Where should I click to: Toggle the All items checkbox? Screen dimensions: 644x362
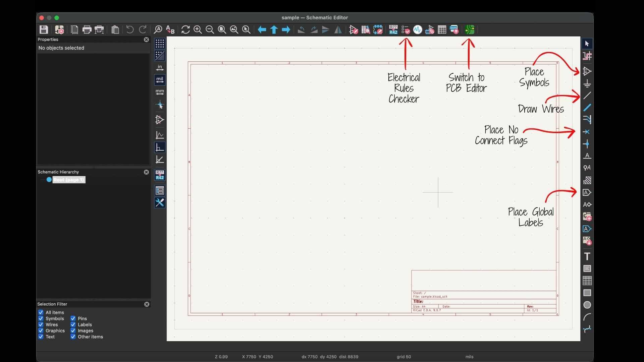[x=41, y=312]
